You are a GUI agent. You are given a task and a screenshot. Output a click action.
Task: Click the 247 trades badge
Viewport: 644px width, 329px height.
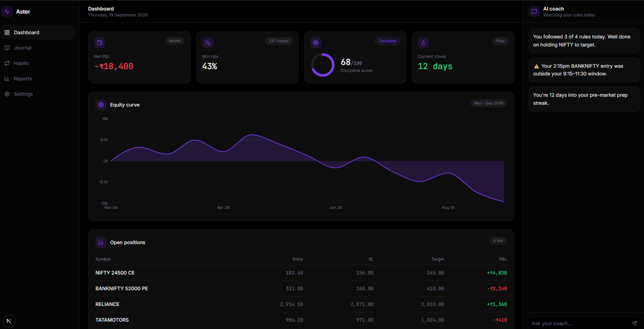(x=279, y=41)
